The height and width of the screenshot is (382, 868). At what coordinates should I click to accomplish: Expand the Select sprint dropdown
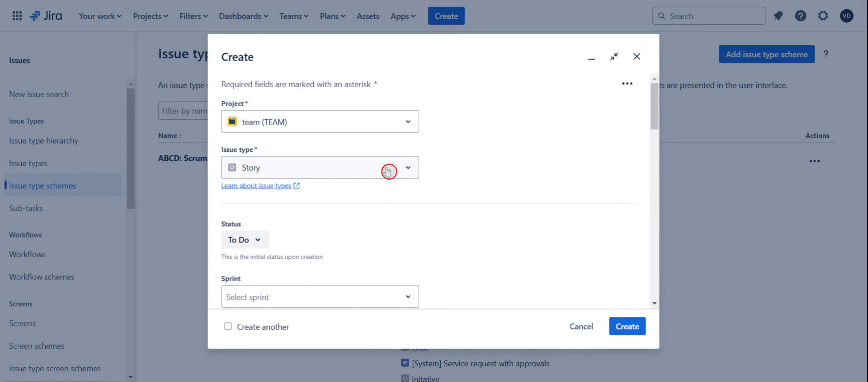[320, 296]
